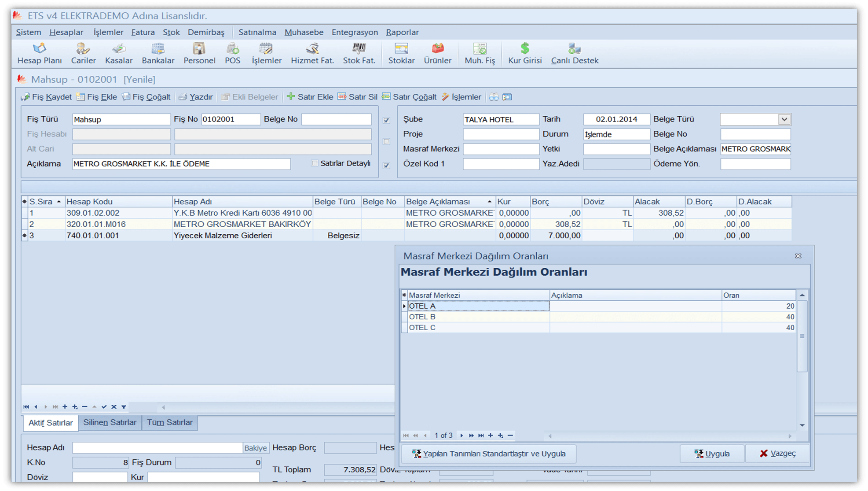
Task: Open the Personel toolbar icon
Action: tap(199, 54)
